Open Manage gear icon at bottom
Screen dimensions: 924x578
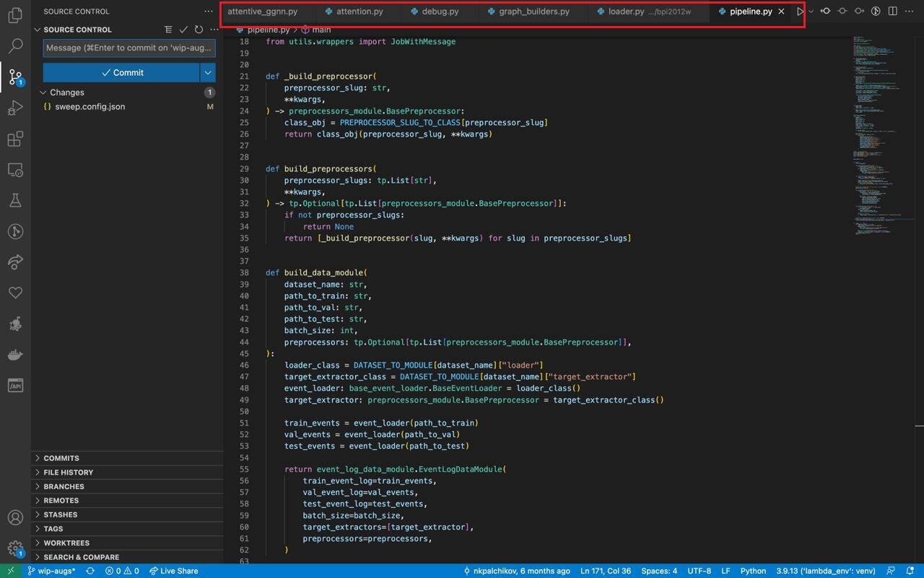click(x=15, y=549)
